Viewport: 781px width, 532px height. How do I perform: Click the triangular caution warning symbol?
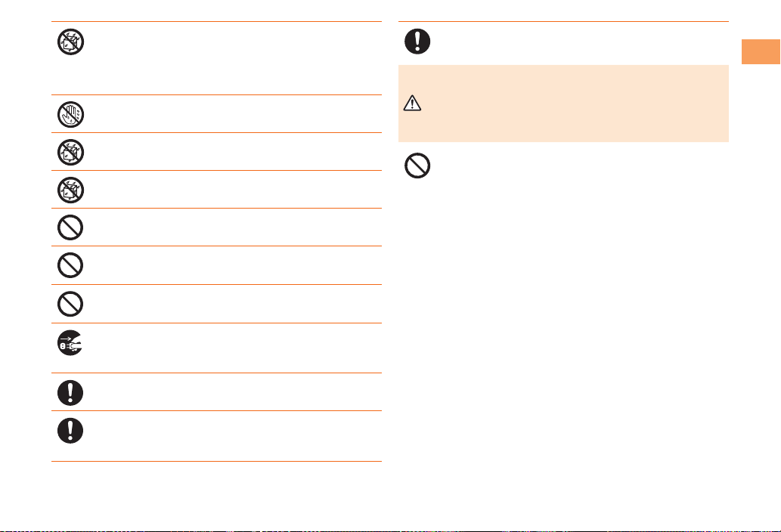[x=412, y=103]
